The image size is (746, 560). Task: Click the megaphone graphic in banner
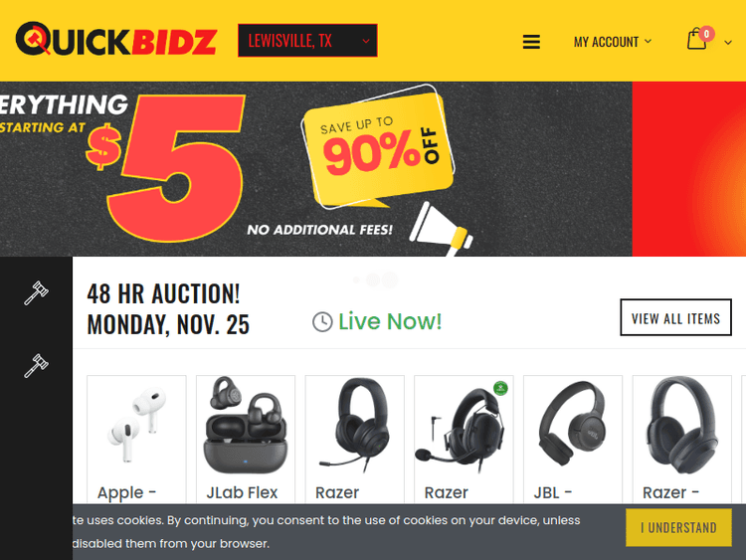[x=441, y=229]
